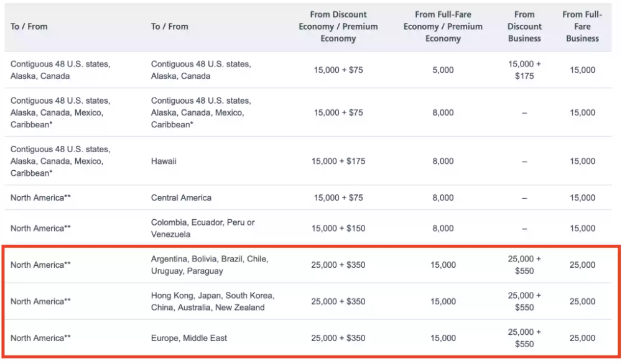Viewport: 622px width, 364px height.
Task: Select 'From Discount Economy / Premium Economy' header
Action: (x=338, y=27)
